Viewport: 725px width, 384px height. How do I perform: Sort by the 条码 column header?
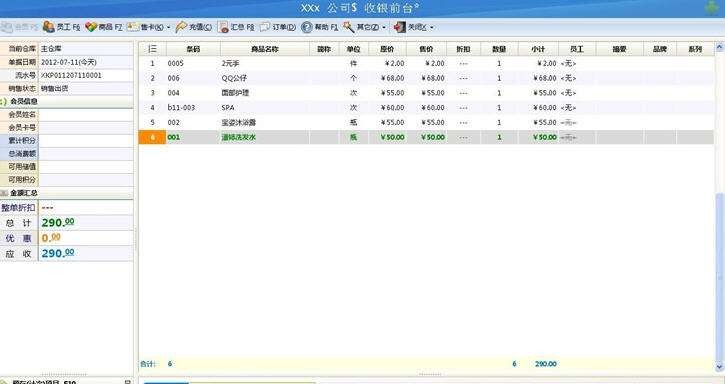coord(193,49)
